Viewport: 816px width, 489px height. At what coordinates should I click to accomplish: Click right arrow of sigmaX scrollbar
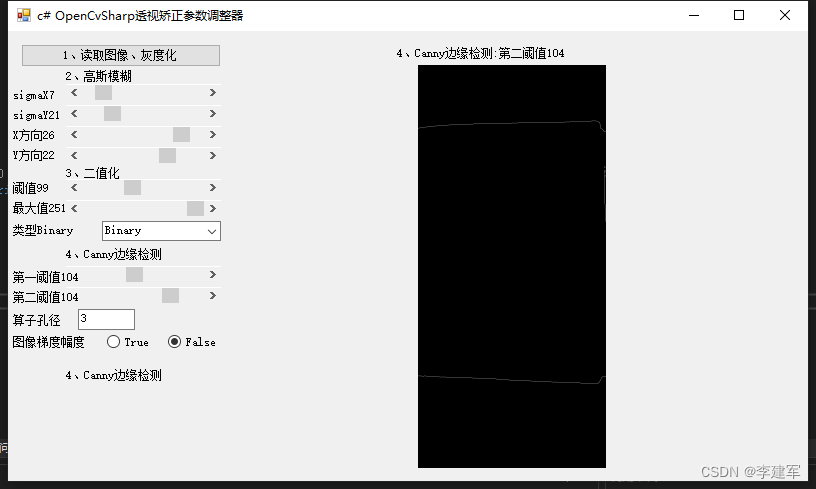tap(212, 93)
